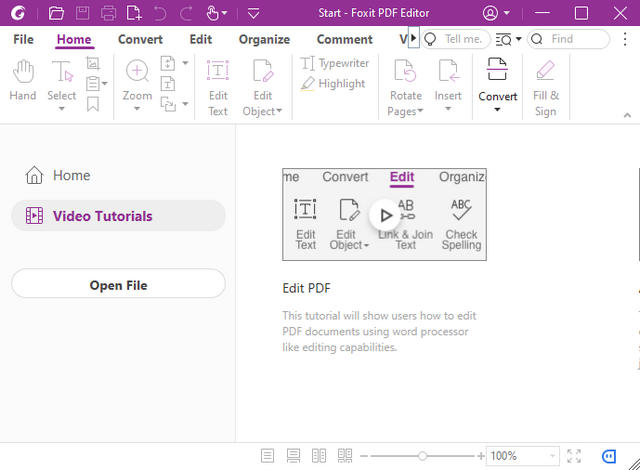Screen dimensions: 640x470
Task: Play the Edit PDF video tutorial
Action: point(385,214)
